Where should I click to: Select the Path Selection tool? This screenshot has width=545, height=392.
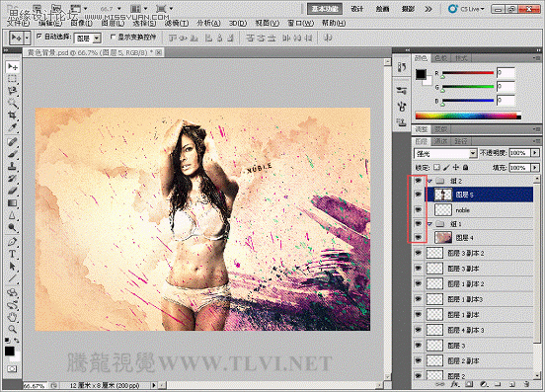point(13,267)
